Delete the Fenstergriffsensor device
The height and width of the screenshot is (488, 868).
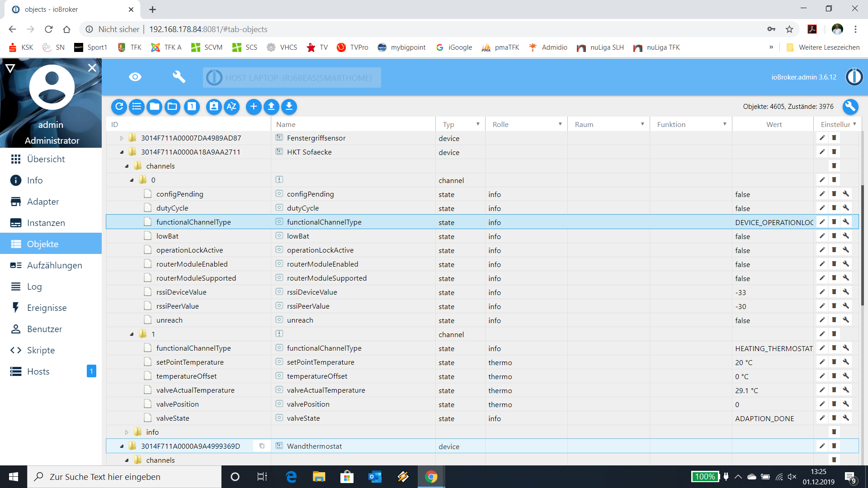(x=834, y=138)
